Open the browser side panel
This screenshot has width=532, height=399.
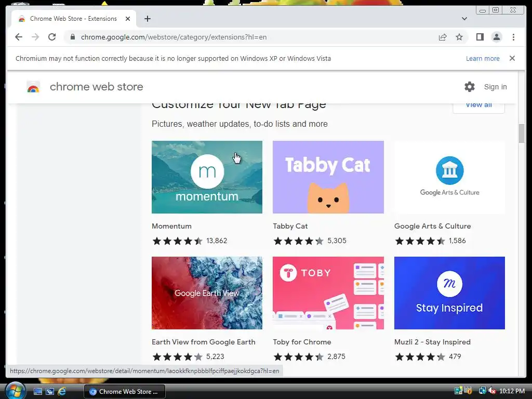480,37
